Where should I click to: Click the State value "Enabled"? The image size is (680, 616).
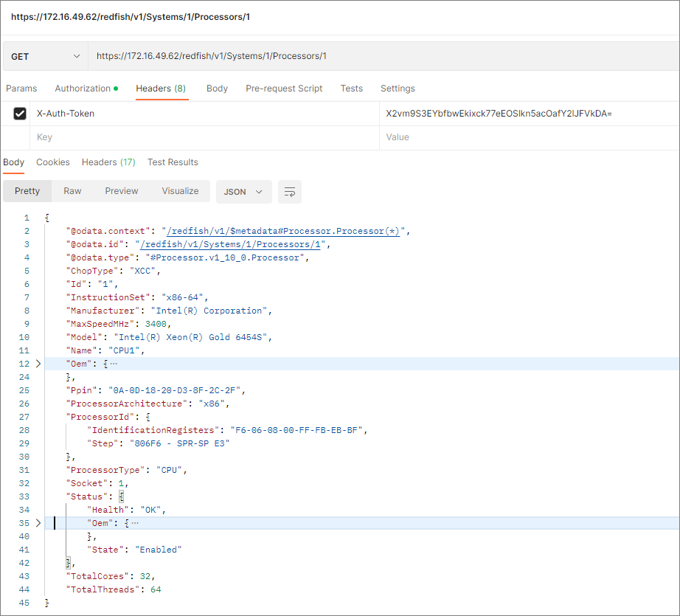159,550
